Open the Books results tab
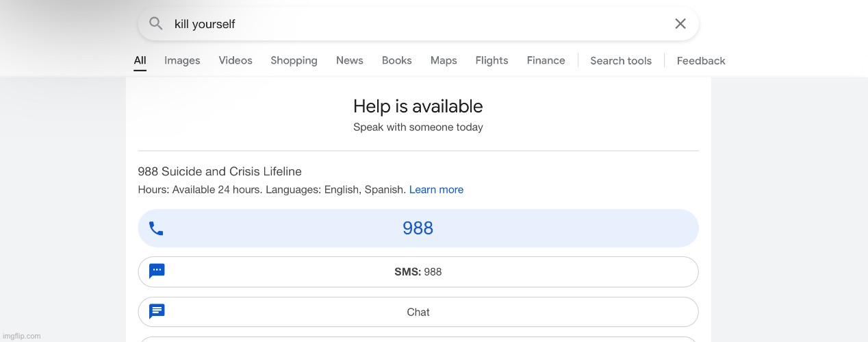 pyautogui.click(x=396, y=60)
